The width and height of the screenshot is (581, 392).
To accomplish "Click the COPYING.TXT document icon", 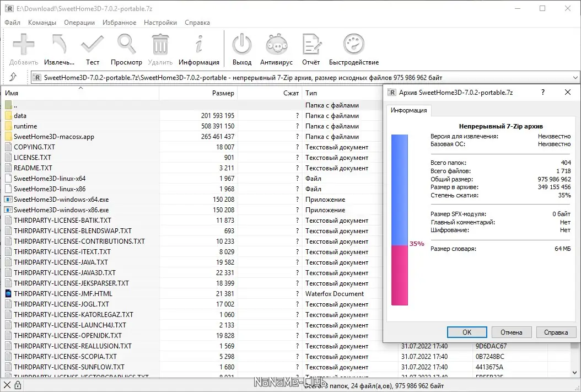I will click(8, 147).
